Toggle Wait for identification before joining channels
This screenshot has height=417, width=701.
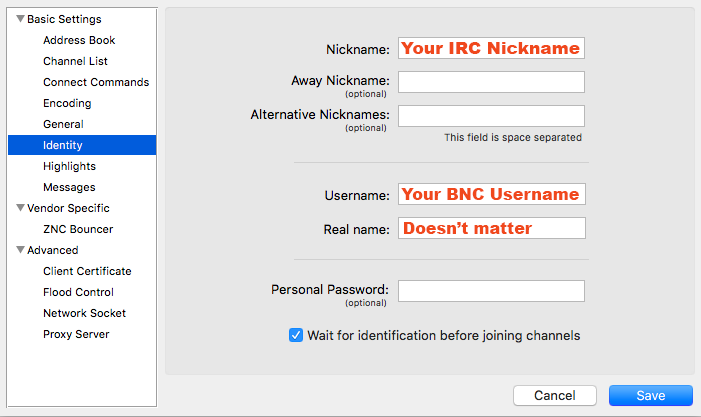(x=296, y=335)
